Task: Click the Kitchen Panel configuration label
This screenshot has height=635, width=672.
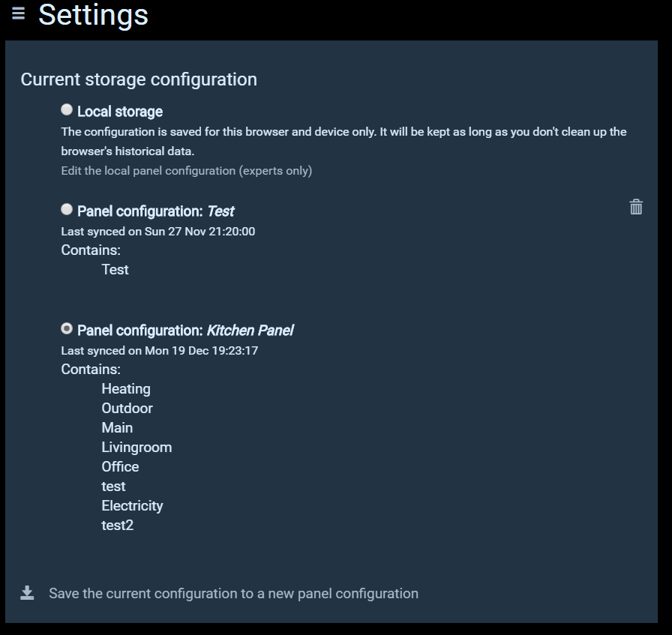Action: 185,331
